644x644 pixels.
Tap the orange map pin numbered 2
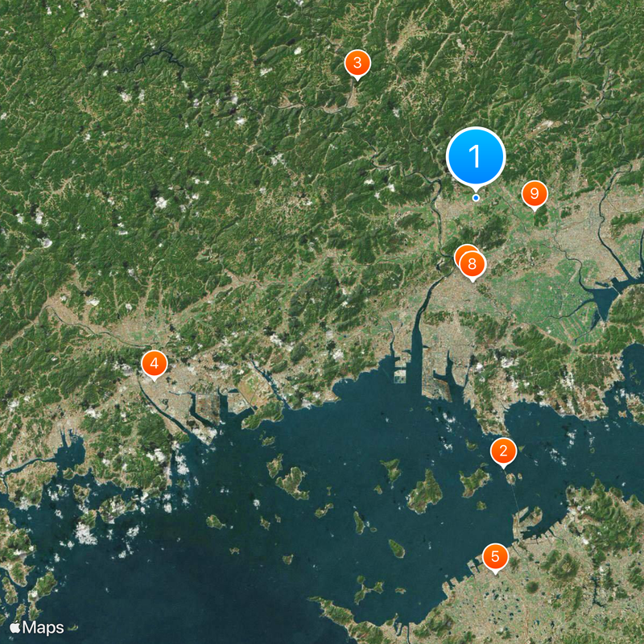[503, 451]
